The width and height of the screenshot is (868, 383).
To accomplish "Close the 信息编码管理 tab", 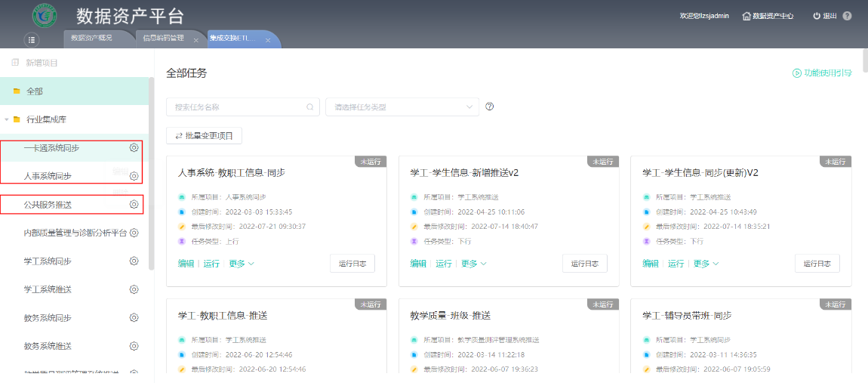I will [x=196, y=40].
